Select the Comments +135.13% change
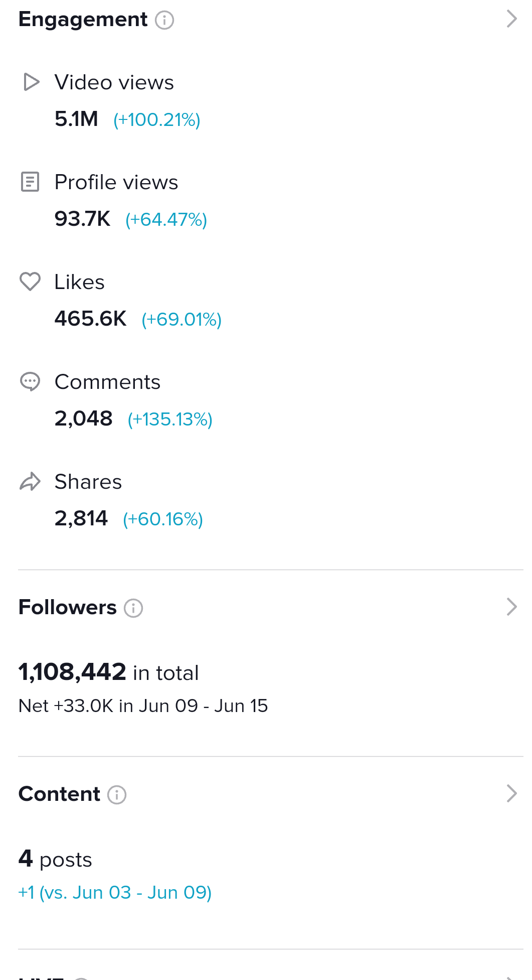The width and height of the screenshot is (532, 980). (x=170, y=419)
